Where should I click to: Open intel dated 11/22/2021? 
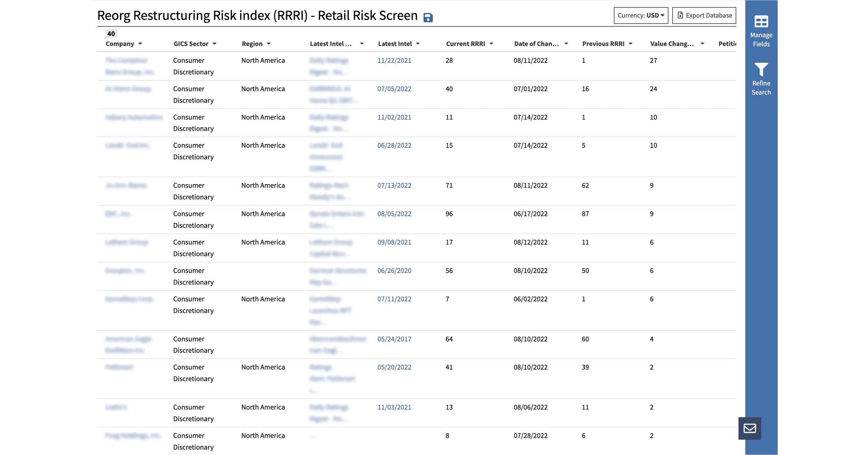394,60
